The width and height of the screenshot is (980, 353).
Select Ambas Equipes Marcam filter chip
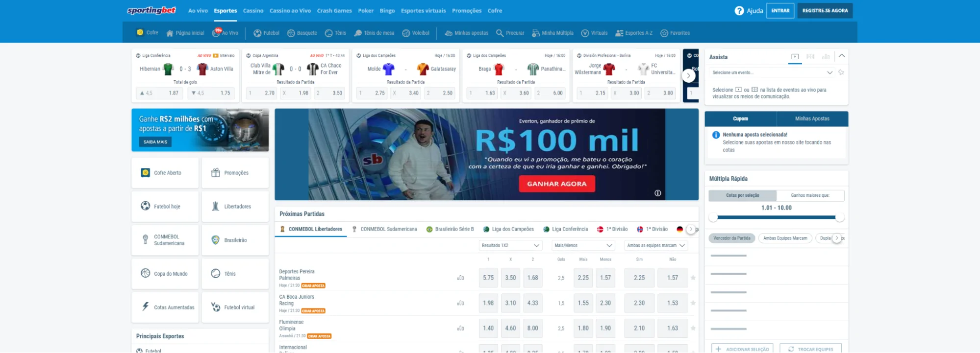point(785,238)
